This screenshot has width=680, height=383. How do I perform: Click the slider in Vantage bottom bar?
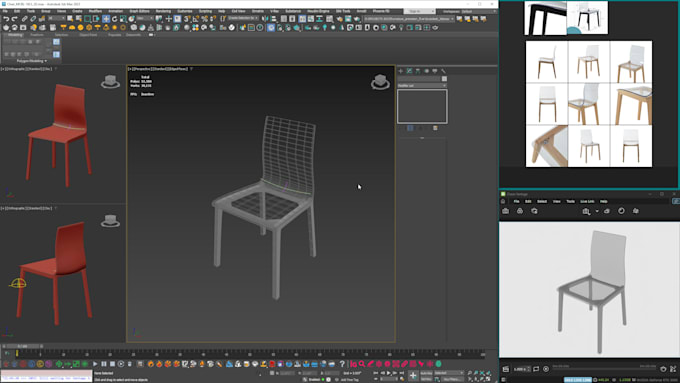tap(604, 368)
